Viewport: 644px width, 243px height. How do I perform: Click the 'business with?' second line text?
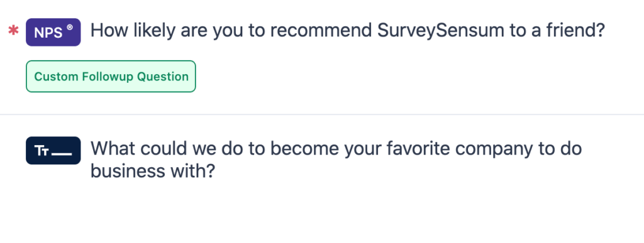[153, 171]
